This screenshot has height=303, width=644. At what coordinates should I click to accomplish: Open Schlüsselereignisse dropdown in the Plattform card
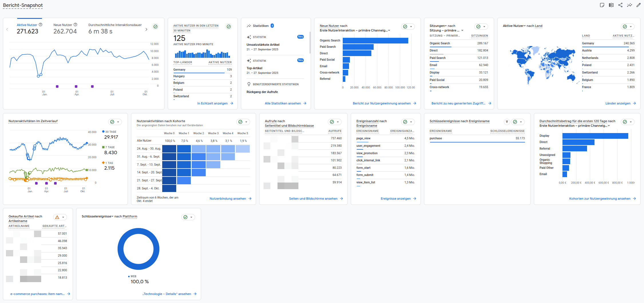pos(112,217)
